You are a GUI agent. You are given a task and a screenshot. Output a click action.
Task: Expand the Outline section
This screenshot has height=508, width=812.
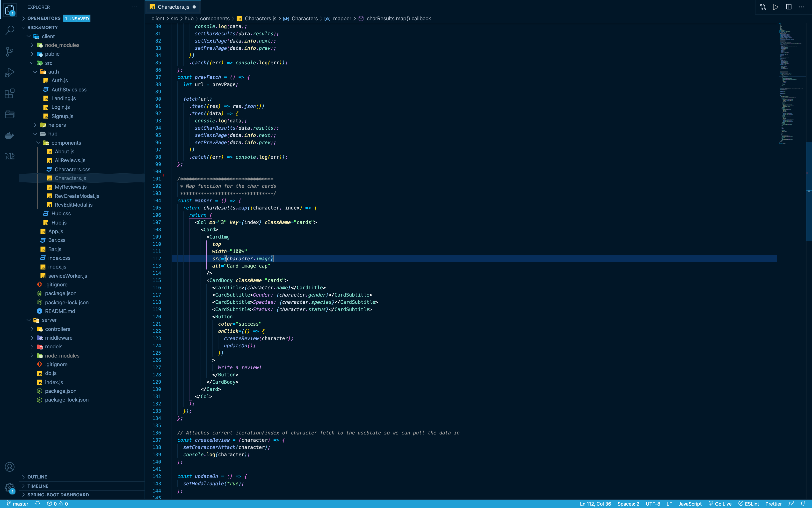(82, 477)
